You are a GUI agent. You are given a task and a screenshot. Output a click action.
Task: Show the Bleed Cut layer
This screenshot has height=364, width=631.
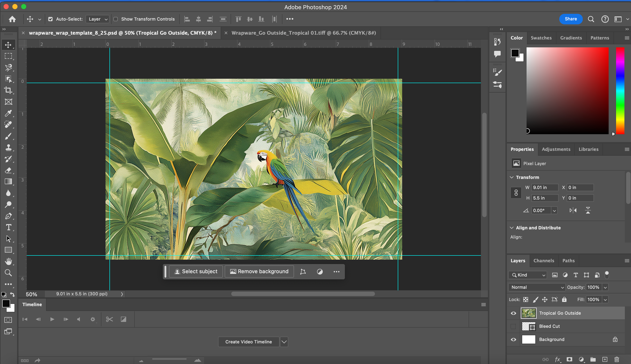pos(513,326)
